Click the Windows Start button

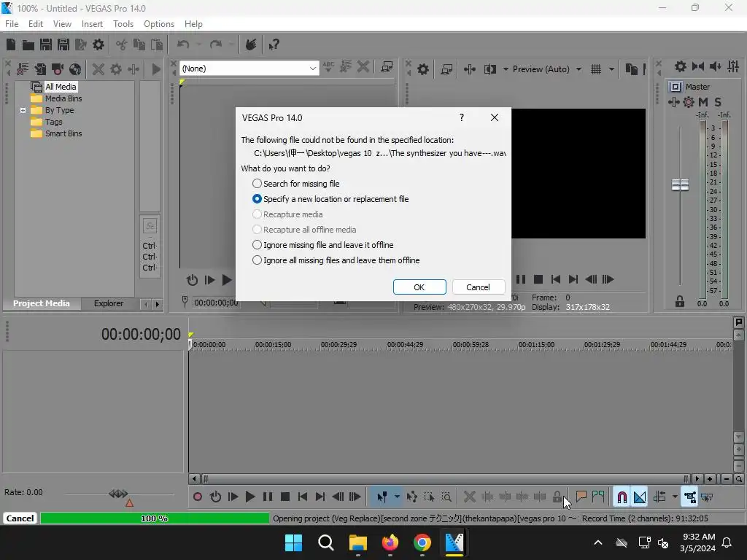[293, 542]
